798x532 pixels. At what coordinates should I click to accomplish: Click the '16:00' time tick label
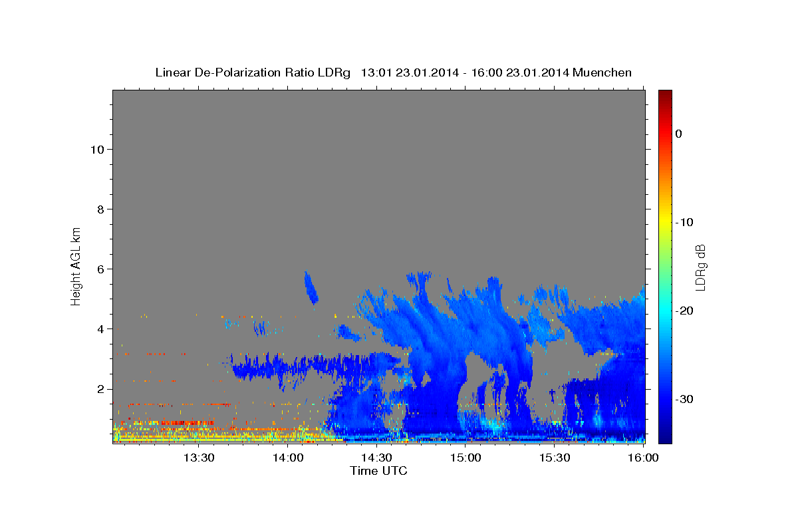642,458
